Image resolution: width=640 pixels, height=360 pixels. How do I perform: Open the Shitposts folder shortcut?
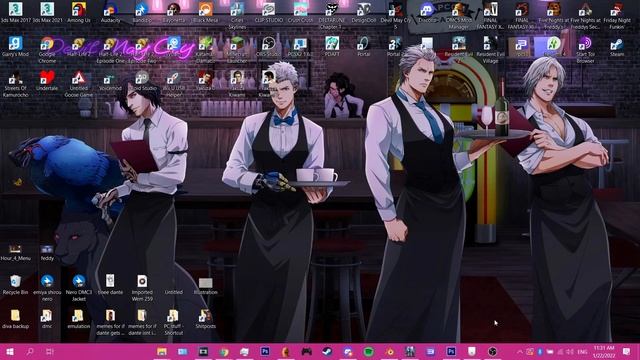click(205, 319)
